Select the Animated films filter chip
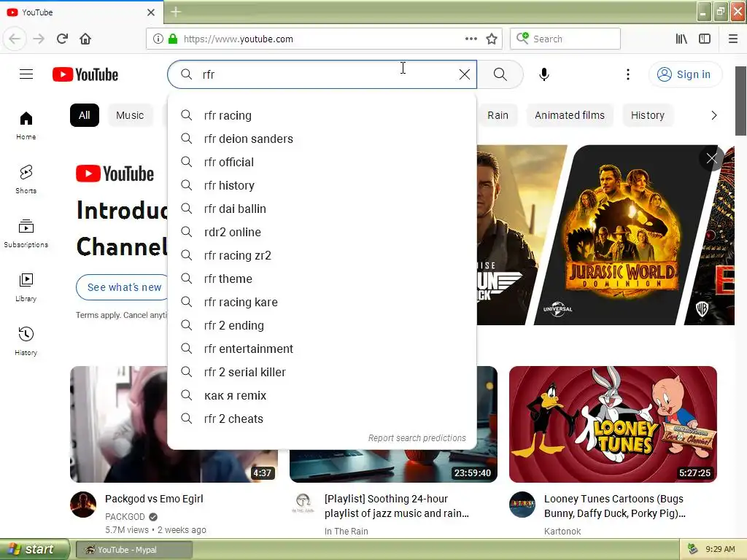Screen dimensions: 747x560 (570, 115)
